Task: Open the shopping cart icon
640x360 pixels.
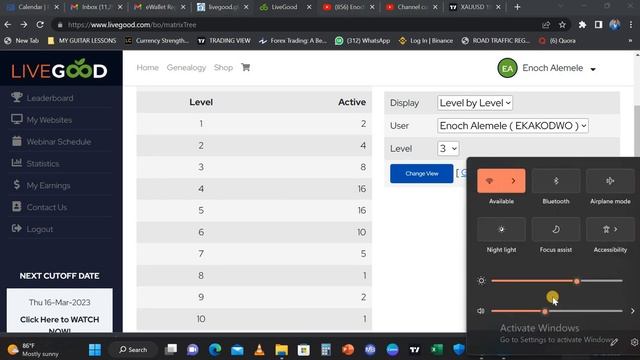Action: point(245,67)
